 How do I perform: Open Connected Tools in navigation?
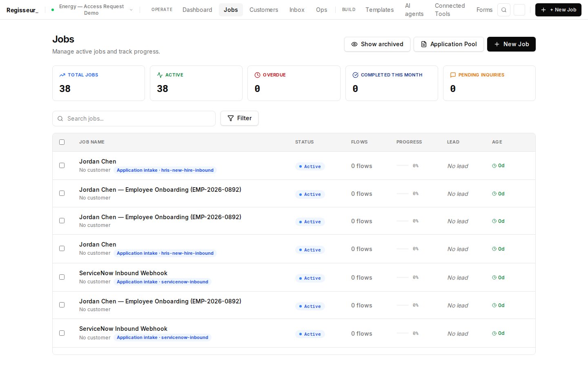[450, 10]
